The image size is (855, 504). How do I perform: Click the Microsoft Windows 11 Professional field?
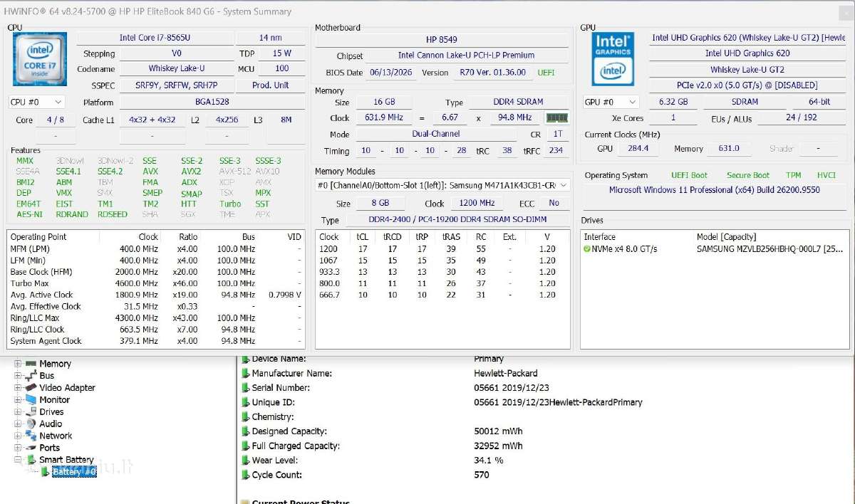pos(714,190)
